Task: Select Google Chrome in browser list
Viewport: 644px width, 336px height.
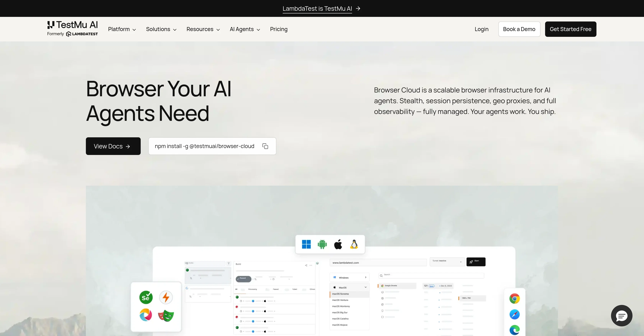Action: click(x=397, y=286)
